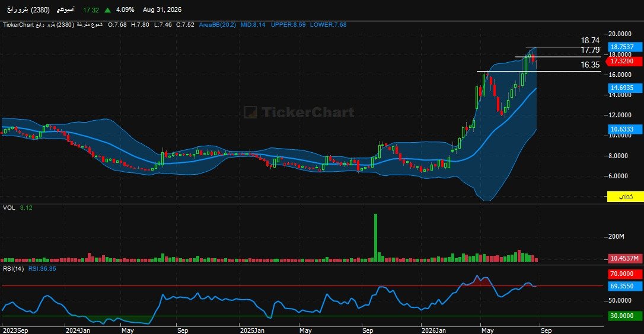
Task: Click the blue 69.3550 RSI value tag
Action: pyautogui.click(x=624, y=286)
